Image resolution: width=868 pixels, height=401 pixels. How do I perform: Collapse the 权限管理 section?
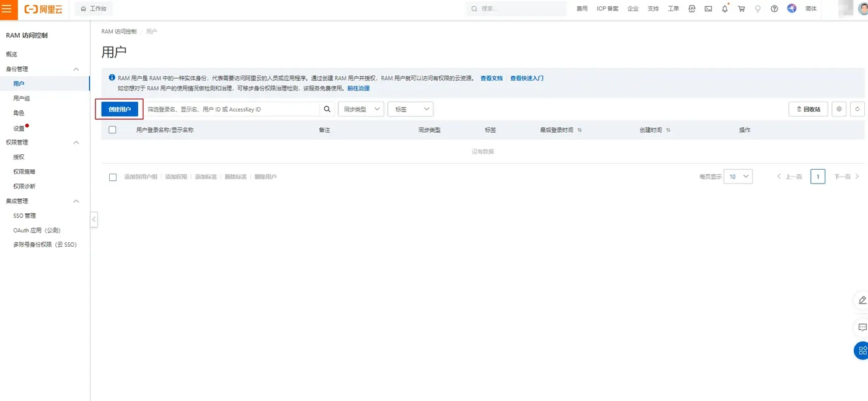[76, 143]
